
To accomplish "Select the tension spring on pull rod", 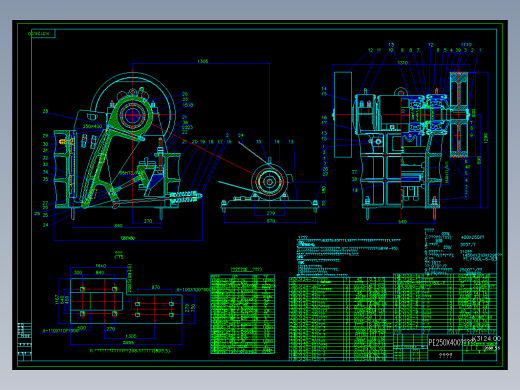I will click(x=185, y=197).
